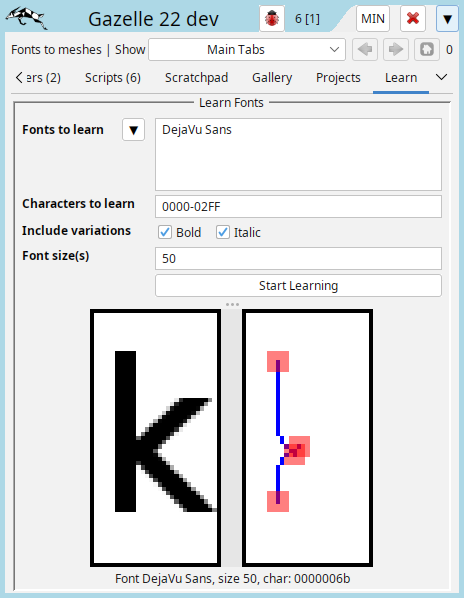464x598 pixels.
Task: Click the back arrow navigation icon
Action: pos(365,50)
